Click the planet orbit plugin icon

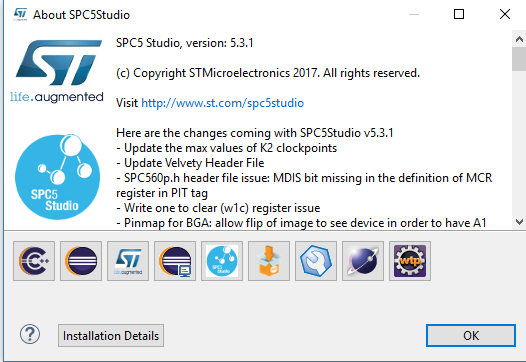coord(363,261)
